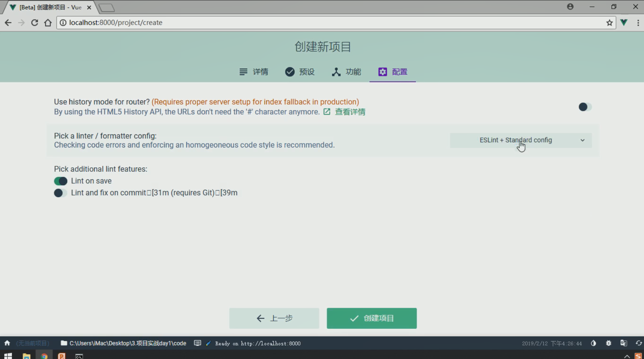Viewport: 644px width, 359px height.
Task: Bookmark page with the star icon
Action: point(609,23)
